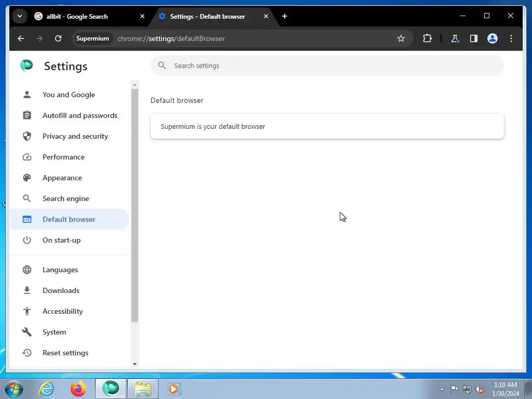Screen dimensions: 532x399
Task: Open On start-up settings
Action: [69, 240]
